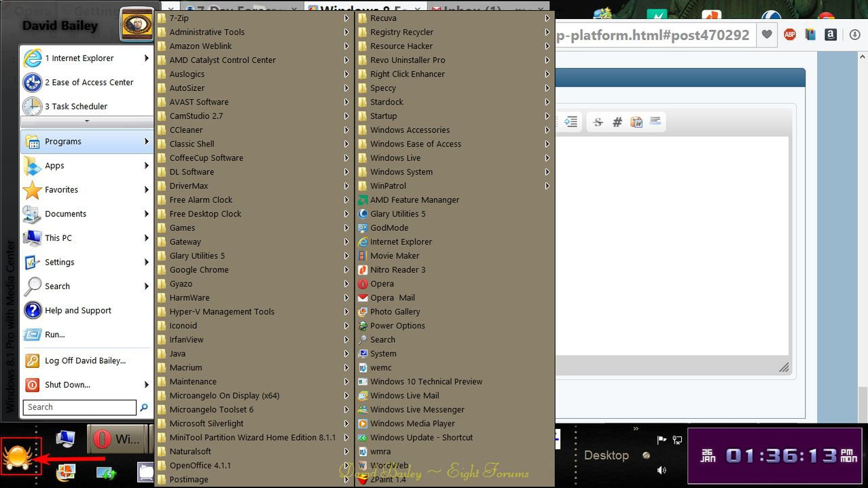This screenshot has height=488, width=868.
Task: Expand the 7-Zip folder submenu arrow
Action: point(346,18)
